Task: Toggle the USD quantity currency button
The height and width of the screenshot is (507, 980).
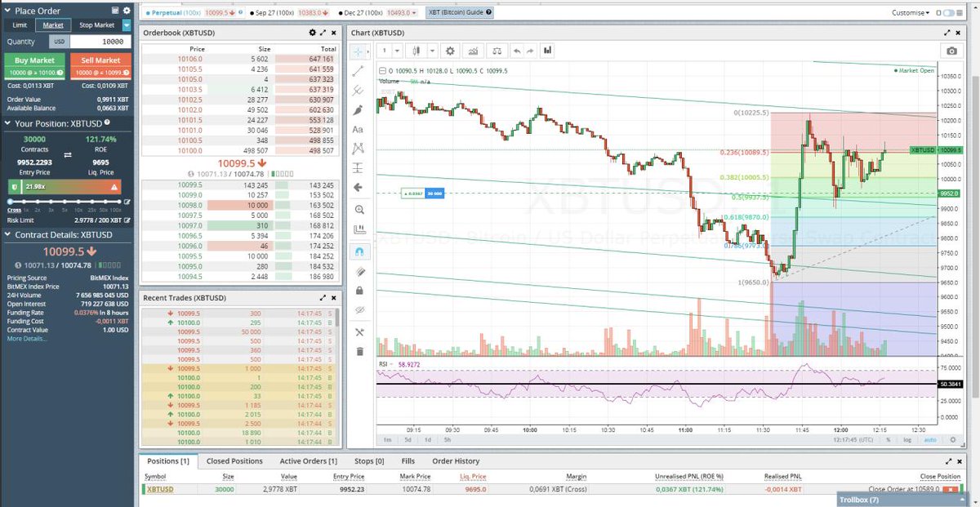Action: [59, 42]
